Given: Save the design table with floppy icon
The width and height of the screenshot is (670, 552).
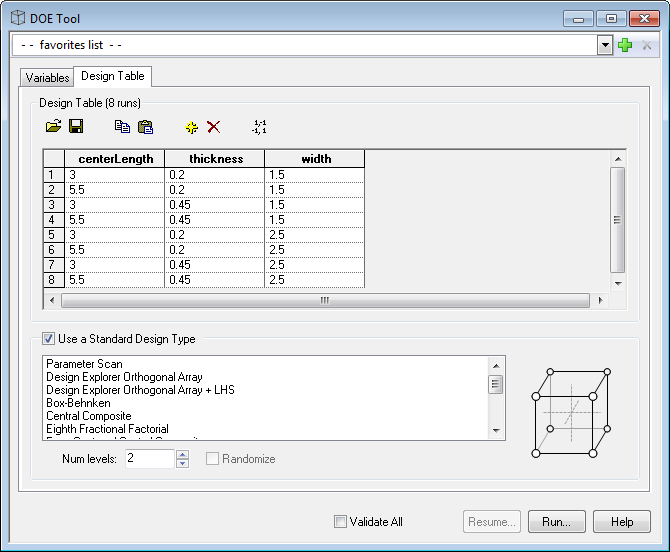Looking at the screenshot, I should coord(76,127).
